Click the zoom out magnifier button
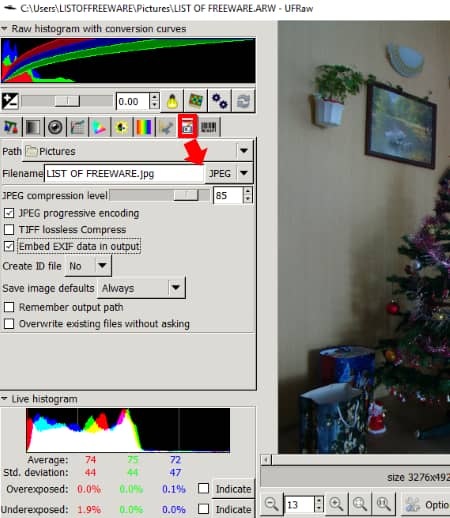This screenshot has height=518, width=450. 271,504
